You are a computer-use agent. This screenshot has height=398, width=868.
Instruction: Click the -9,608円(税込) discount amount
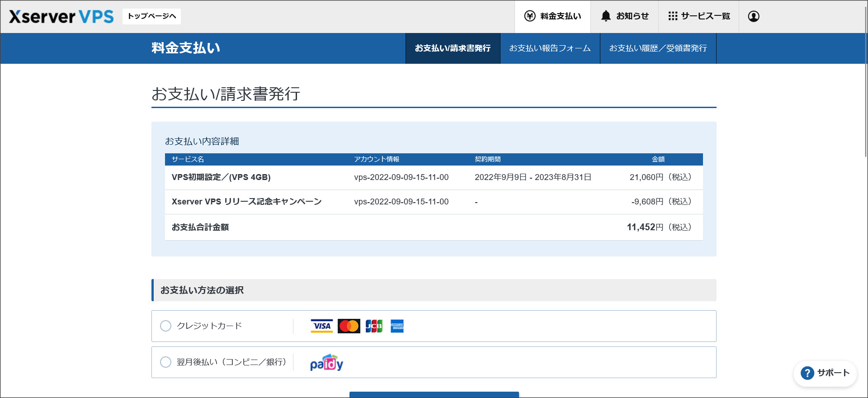(661, 202)
